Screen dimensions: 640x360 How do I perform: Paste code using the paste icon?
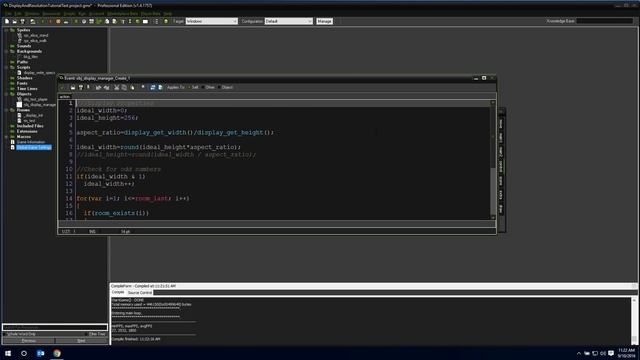coord(132,87)
